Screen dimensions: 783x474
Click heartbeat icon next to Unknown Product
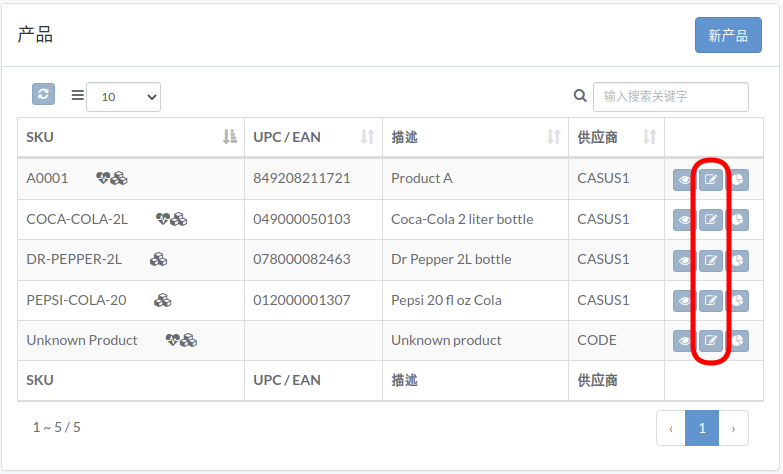[x=173, y=340]
